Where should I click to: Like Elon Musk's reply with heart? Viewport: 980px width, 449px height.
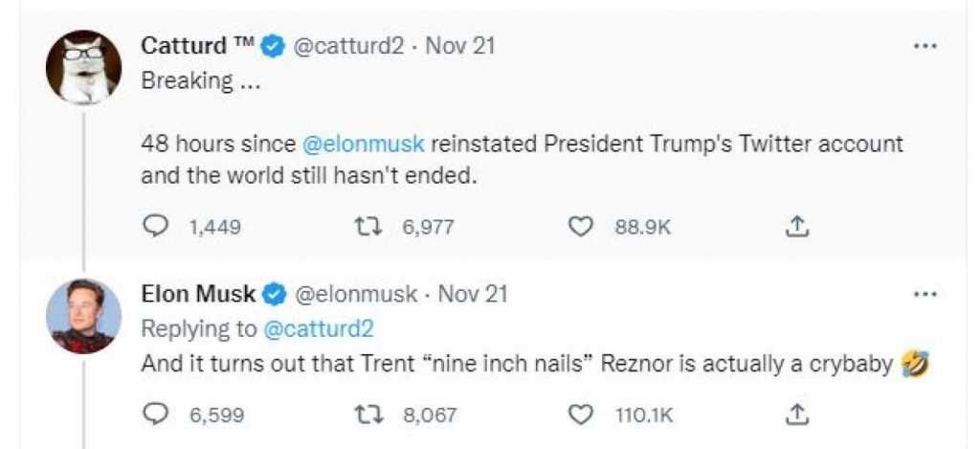(578, 414)
